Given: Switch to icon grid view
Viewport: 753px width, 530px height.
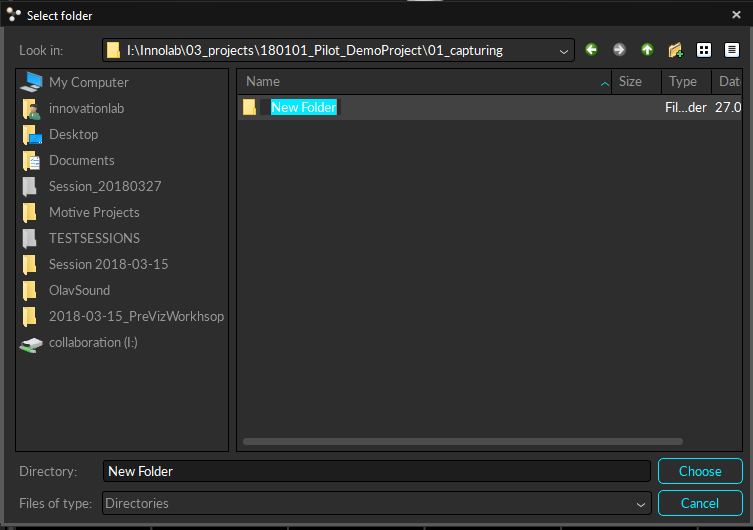Looking at the screenshot, I should [x=704, y=50].
